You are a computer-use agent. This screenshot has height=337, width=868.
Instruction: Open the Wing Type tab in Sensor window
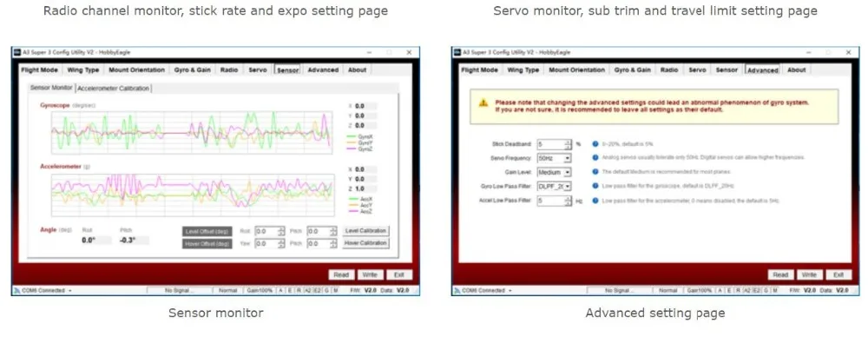pos(83,69)
